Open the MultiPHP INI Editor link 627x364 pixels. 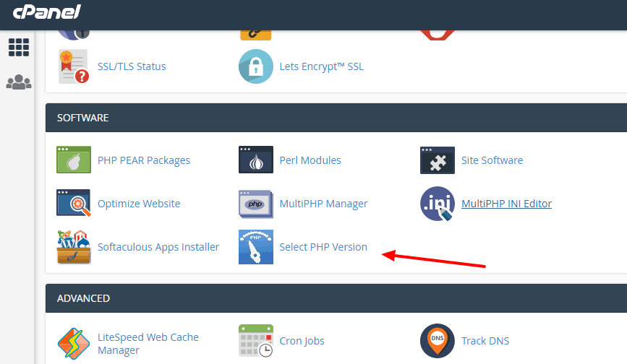point(506,204)
